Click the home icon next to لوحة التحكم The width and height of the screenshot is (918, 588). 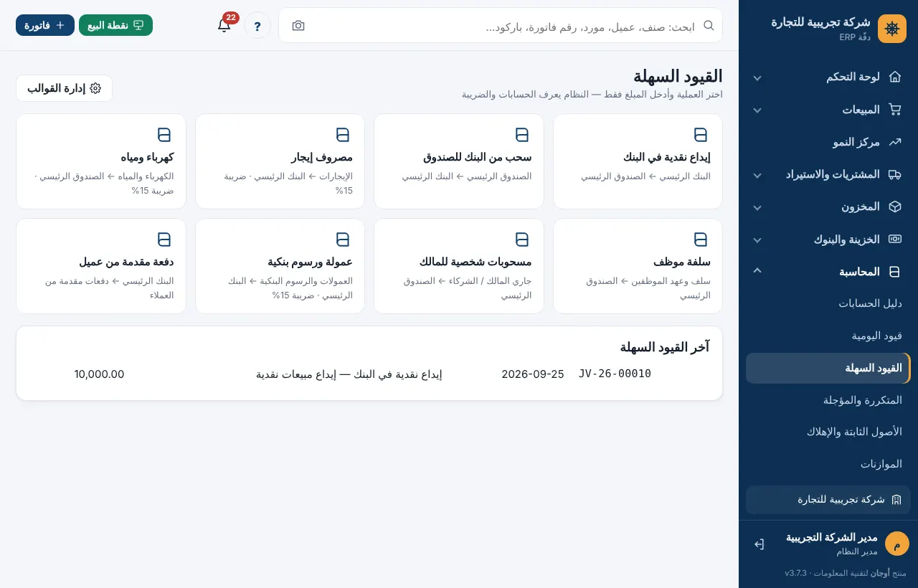(x=894, y=77)
